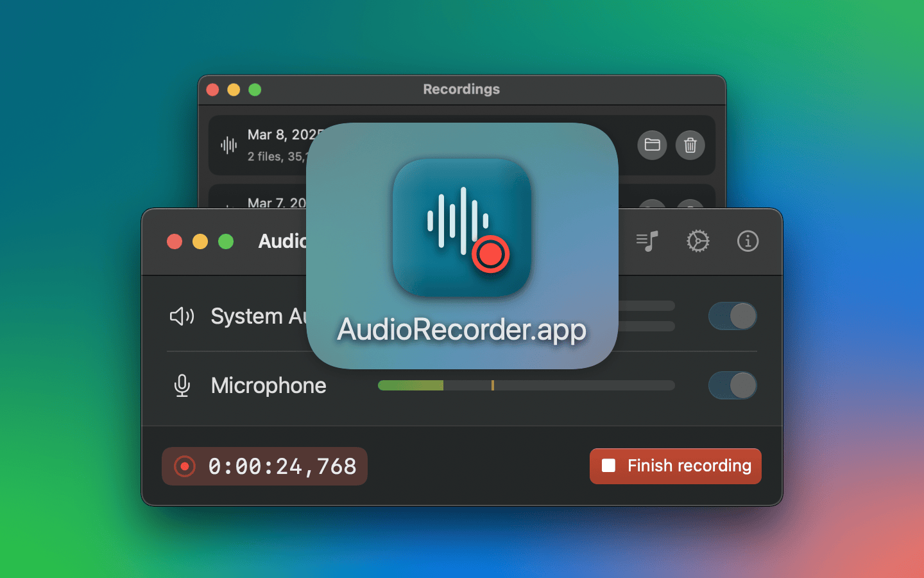Click the Recordings window title
The height and width of the screenshot is (578, 924).
[x=461, y=89]
